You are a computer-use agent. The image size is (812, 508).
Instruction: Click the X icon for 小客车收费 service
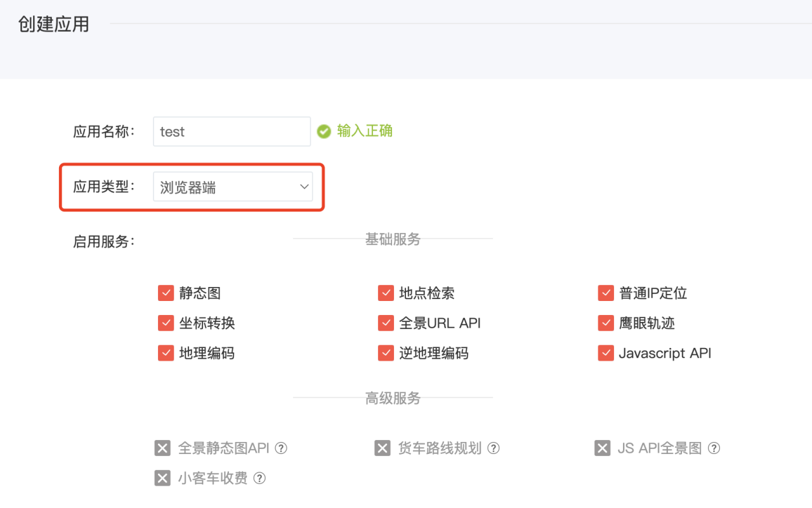[x=163, y=478]
